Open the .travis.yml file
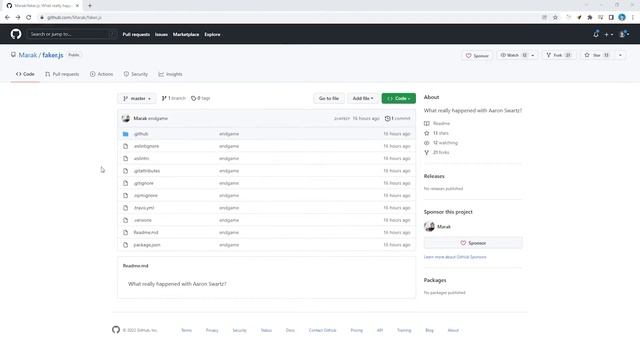Viewport: 640px width, 360px height. 144,208
